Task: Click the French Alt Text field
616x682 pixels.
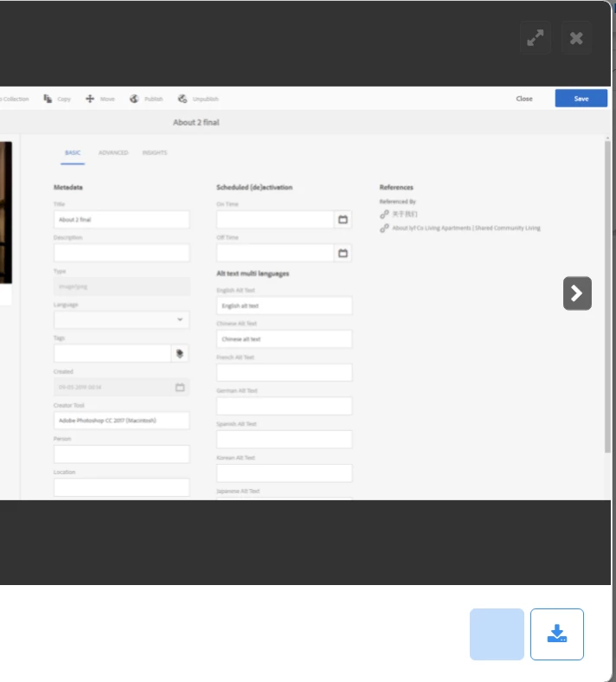Action: 285,373
